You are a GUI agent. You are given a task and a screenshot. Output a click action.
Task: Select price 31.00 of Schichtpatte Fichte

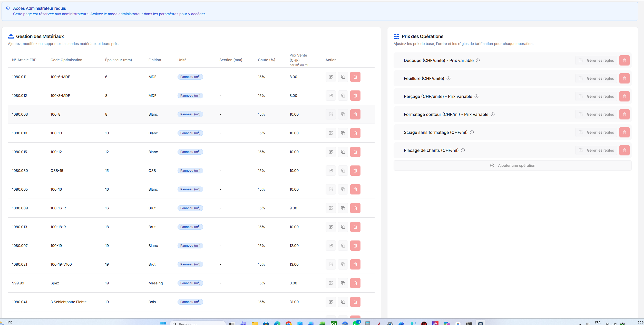(294, 302)
